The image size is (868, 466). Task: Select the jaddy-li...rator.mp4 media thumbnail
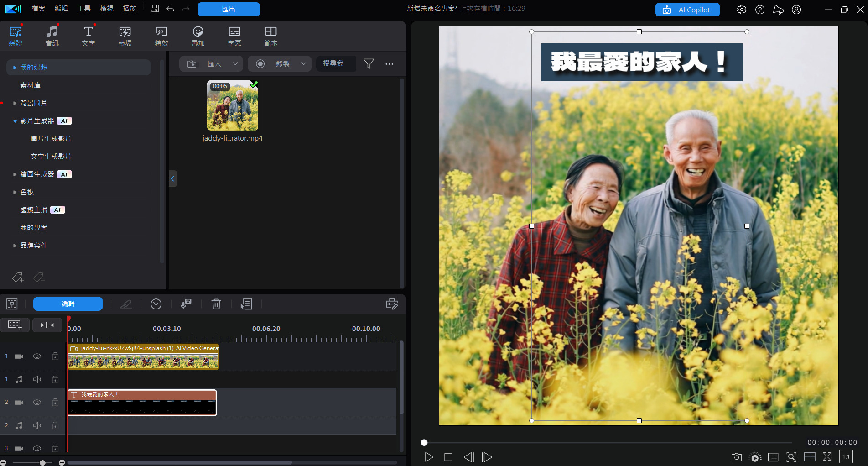pyautogui.click(x=232, y=105)
